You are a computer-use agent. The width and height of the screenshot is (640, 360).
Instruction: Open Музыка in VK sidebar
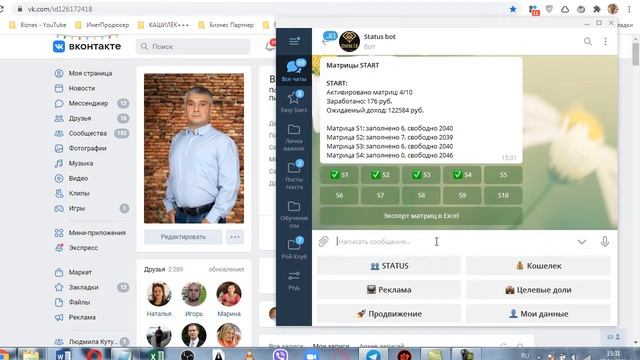pyautogui.click(x=73, y=163)
